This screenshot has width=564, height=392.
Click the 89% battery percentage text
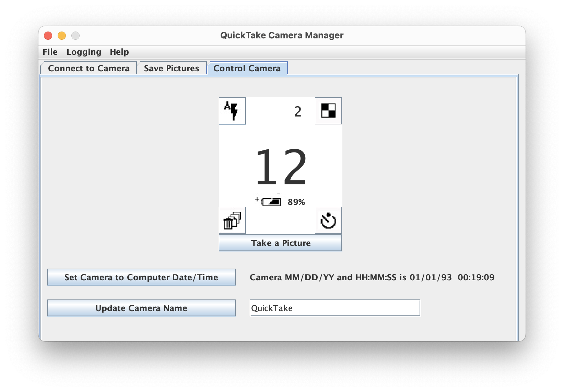296,202
